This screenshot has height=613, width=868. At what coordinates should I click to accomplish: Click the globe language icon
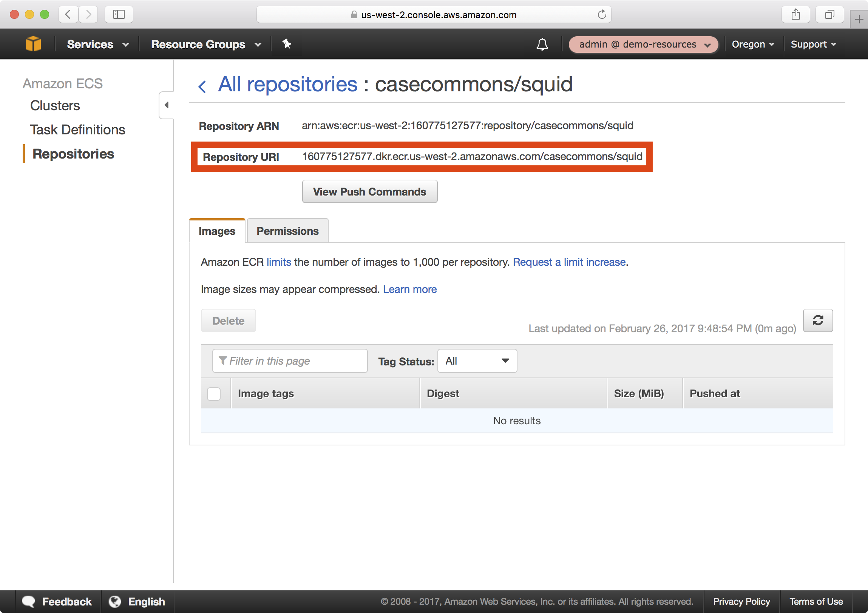pyautogui.click(x=115, y=601)
